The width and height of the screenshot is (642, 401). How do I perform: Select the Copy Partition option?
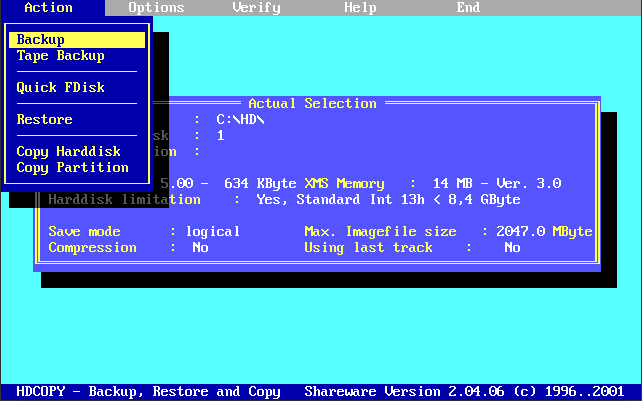pos(72,168)
